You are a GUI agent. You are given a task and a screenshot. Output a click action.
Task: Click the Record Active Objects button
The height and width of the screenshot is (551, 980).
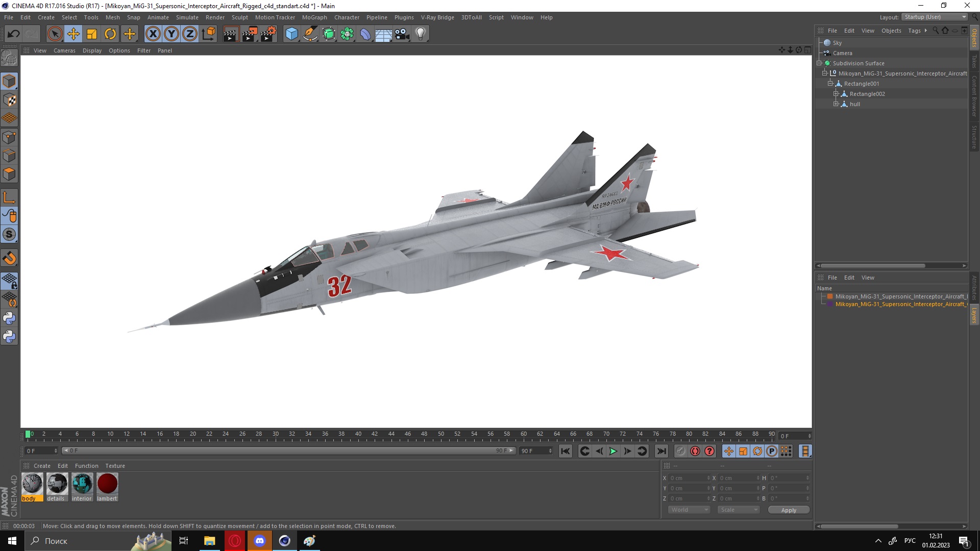coord(680,451)
